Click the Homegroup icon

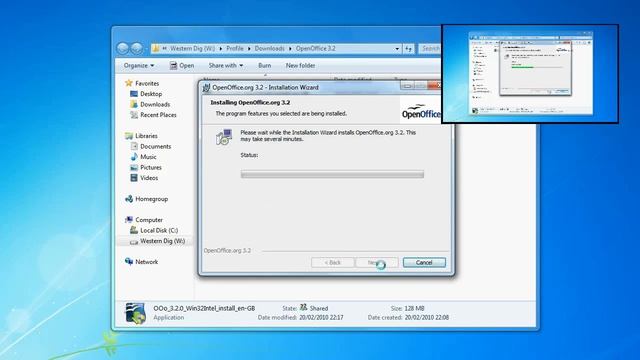129,199
